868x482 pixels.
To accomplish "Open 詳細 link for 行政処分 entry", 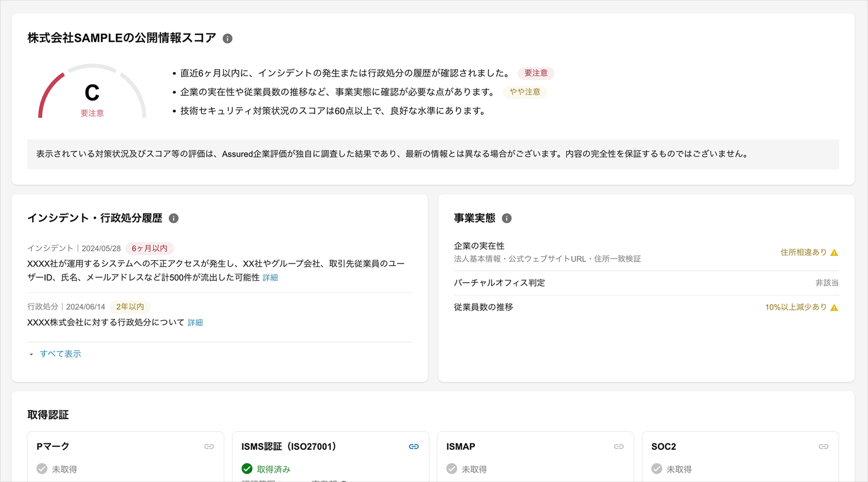I will click(195, 322).
